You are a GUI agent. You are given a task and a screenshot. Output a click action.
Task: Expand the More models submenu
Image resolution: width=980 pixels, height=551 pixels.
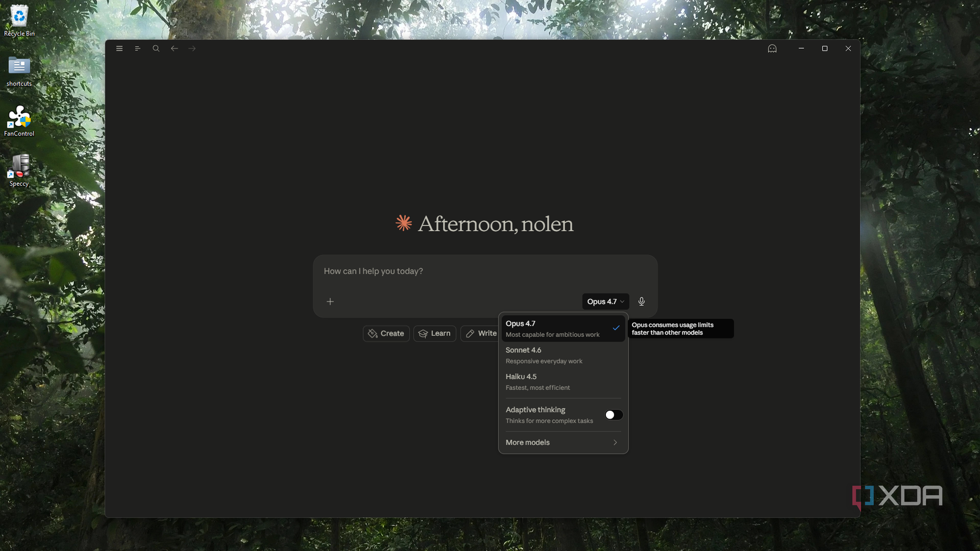click(x=563, y=442)
